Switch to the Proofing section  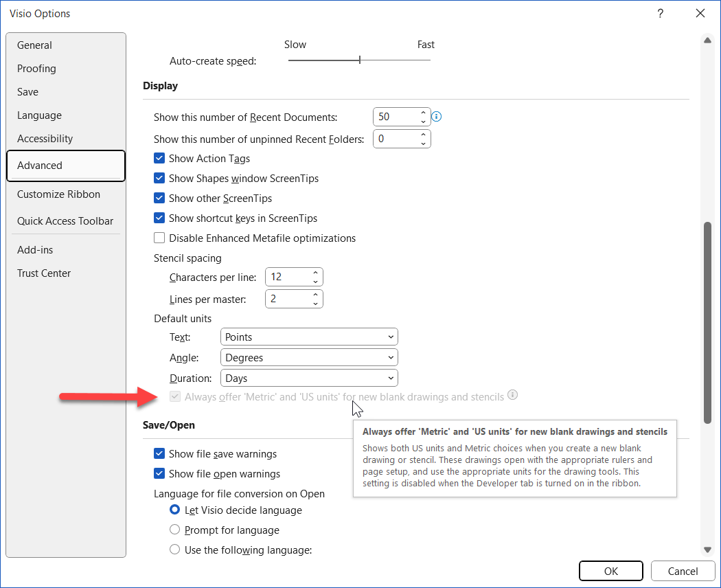point(36,68)
